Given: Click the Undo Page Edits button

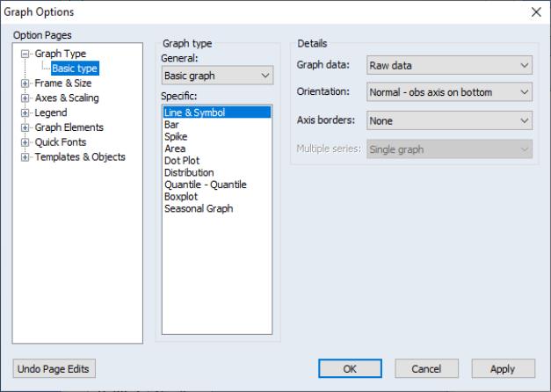Looking at the screenshot, I should tap(54, 368).
